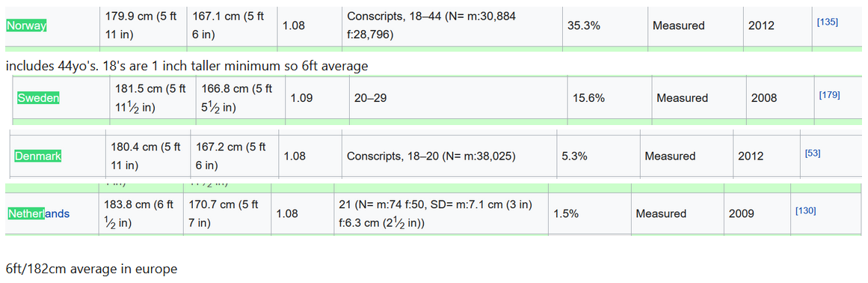
Task: Click the '6ft/182cm average in europe' text
Action: [x=92, y=270]
